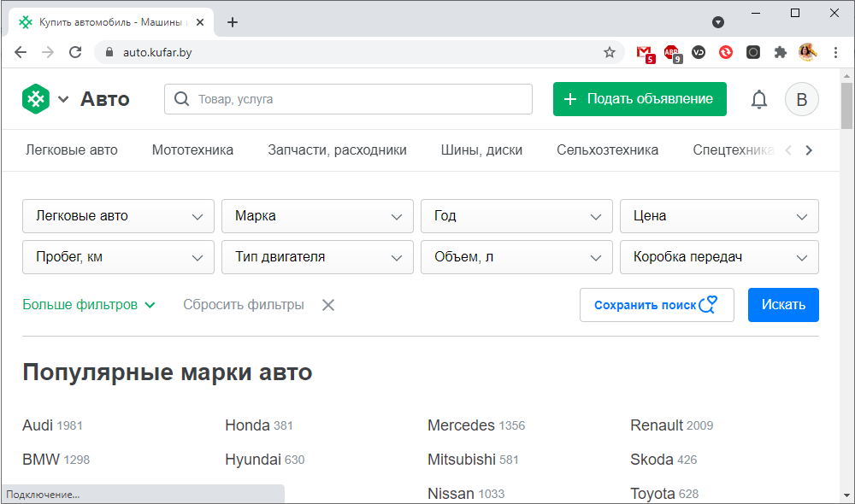
Task: Expand the 'Коробка передач' dropdown
Action: coord(718,257)
